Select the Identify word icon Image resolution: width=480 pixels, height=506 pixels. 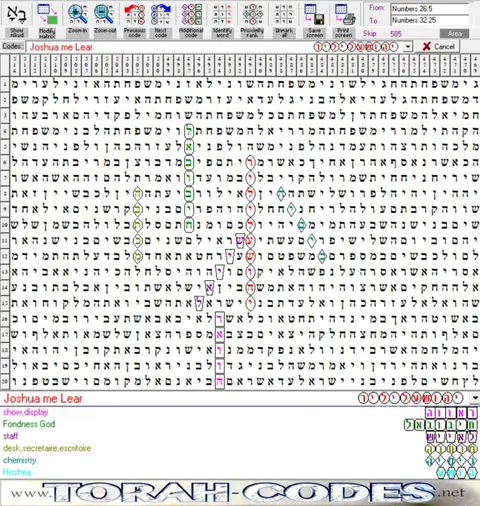222,14
